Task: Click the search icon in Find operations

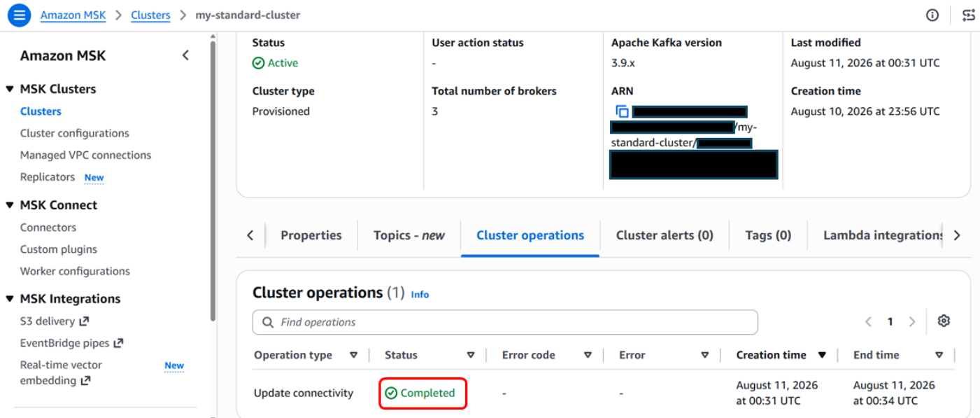Action: click(267, 323)
